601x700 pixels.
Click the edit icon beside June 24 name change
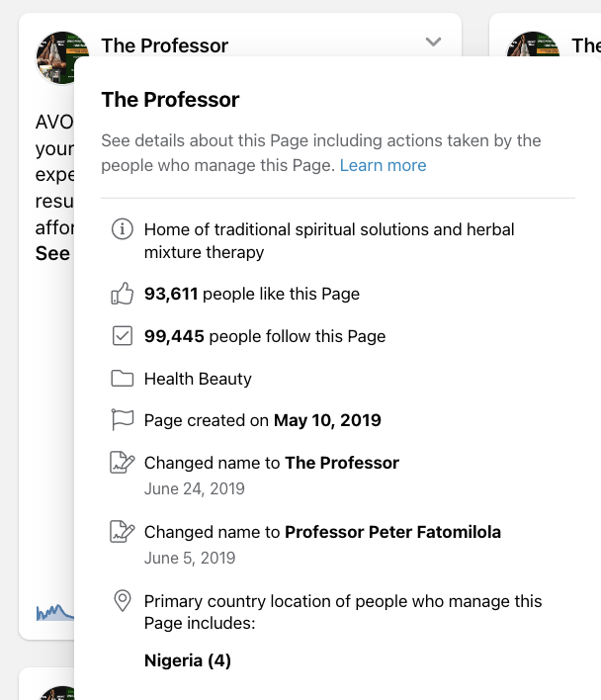coord(123,463)
